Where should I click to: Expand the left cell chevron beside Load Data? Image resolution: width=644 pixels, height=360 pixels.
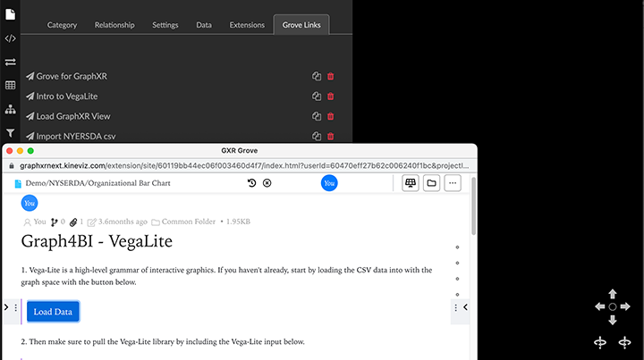(x=6, y=307)
